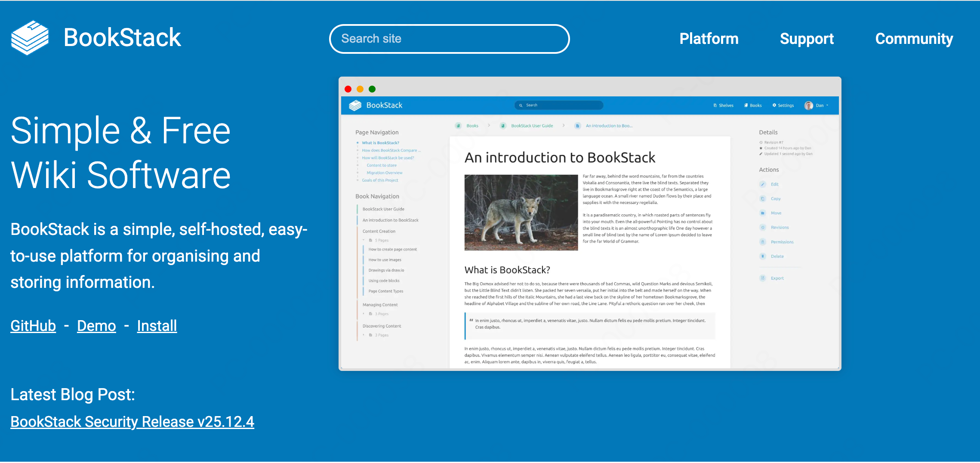This screenshot has width=980, height=463.
Task: Open the 'Discovering Content' chapter
Action: coord(382,326)
